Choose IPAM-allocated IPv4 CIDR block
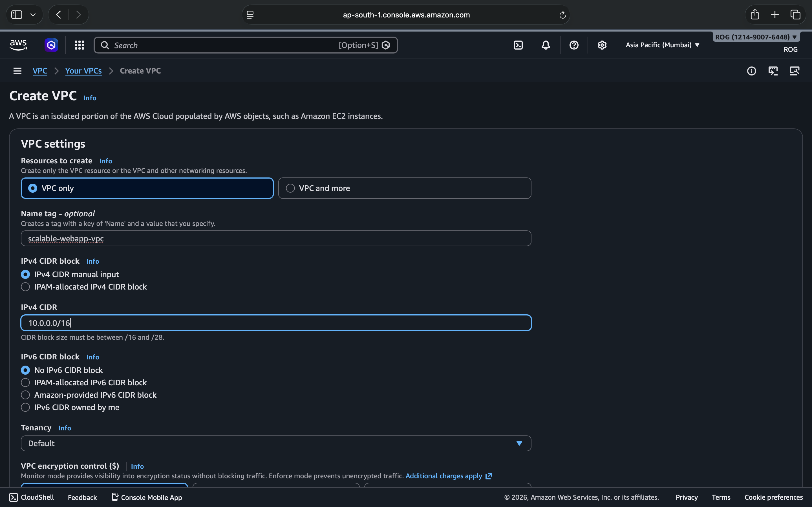 (25, 287)
